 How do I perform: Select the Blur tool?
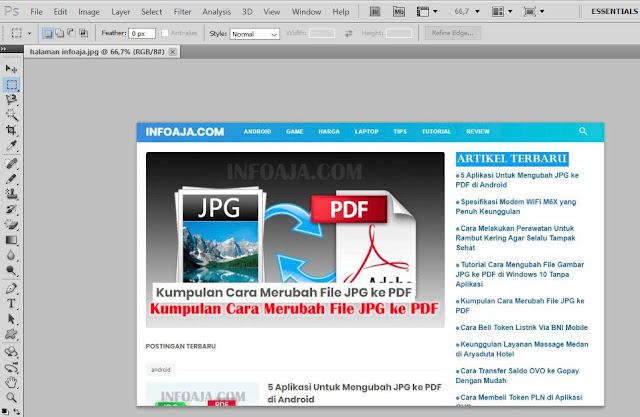point(11,255)
